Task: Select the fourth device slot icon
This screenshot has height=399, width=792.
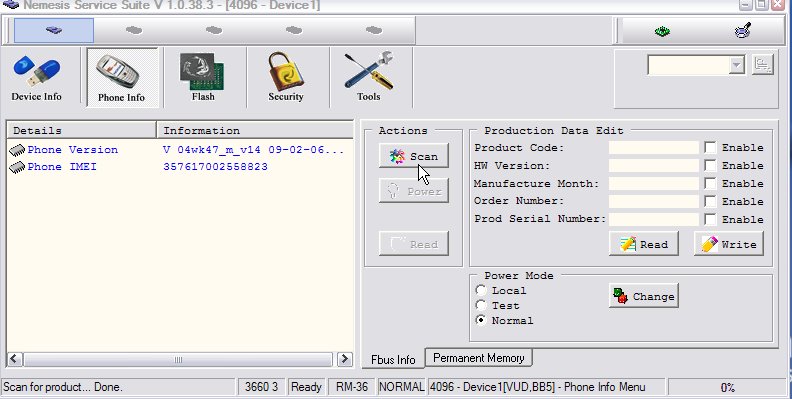Action: click(x=294, y=30)
